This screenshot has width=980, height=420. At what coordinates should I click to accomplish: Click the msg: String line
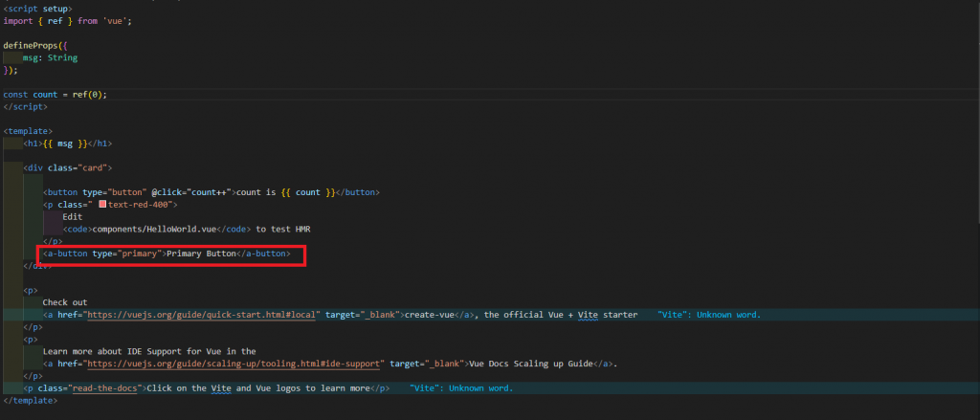point(50,57)
